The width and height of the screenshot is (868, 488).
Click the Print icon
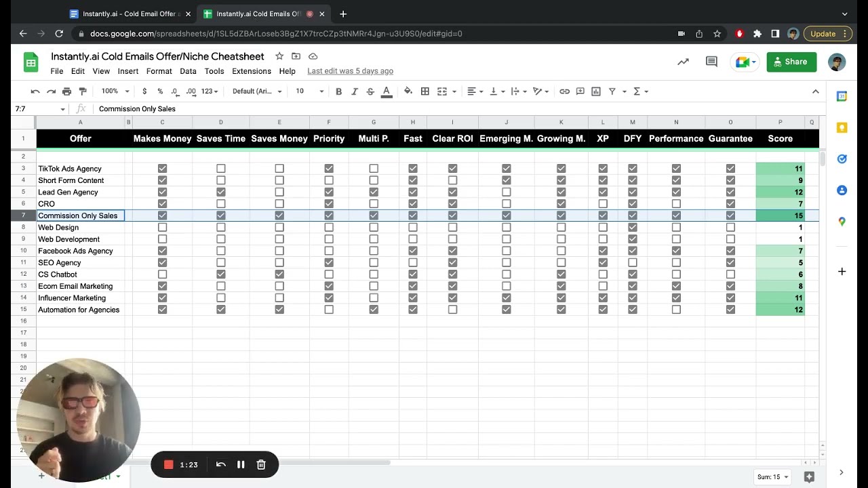tap(66, 91)
